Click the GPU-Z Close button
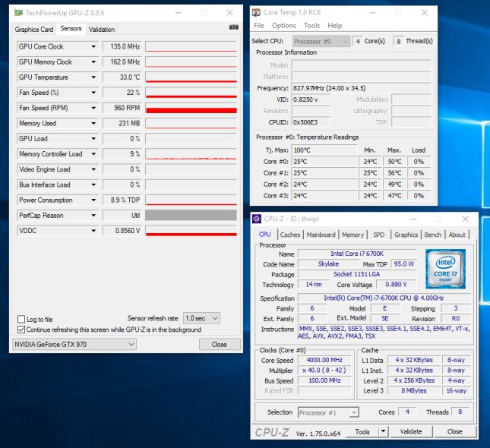This screenshot has height=448, width=490. (219, 344)
